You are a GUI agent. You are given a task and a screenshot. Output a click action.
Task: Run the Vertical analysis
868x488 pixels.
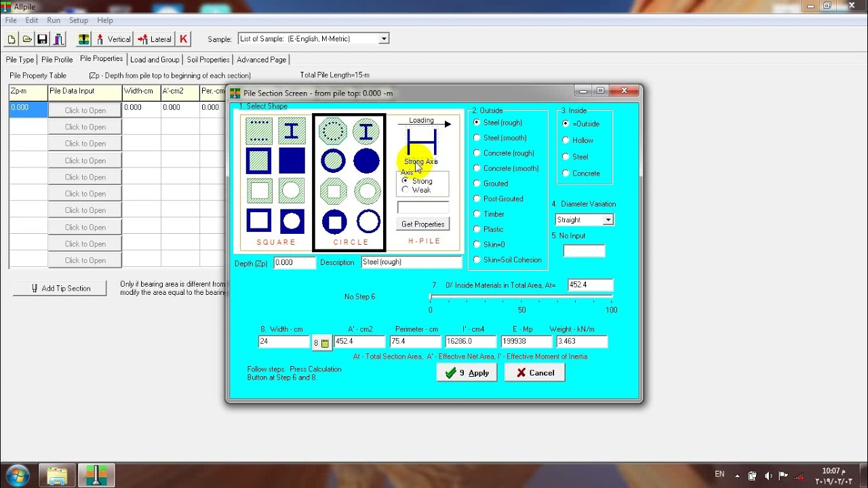tap(113, 39)
